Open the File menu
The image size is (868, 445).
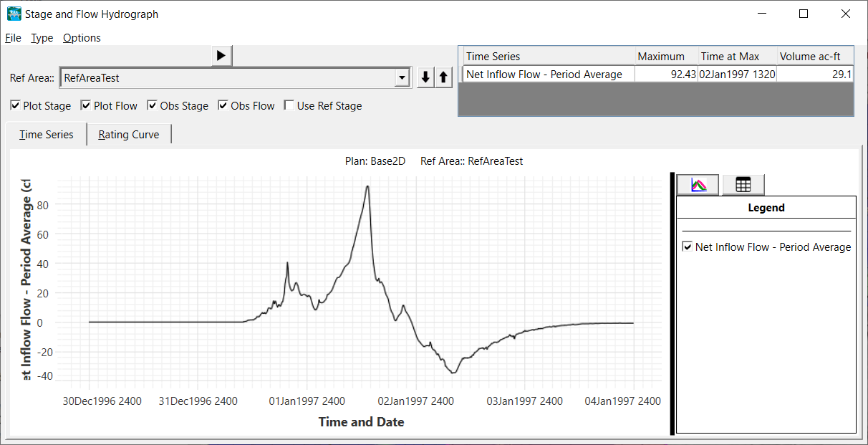[13, 38]
